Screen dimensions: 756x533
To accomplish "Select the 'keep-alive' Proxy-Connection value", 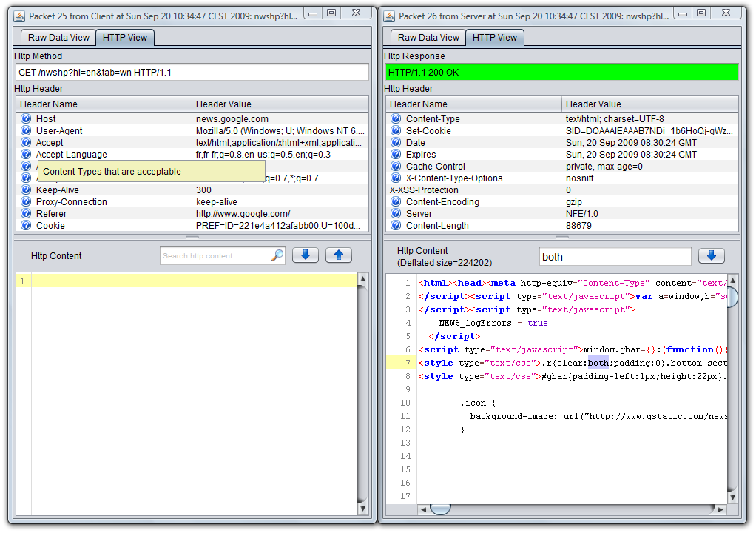I will point(217,201).
